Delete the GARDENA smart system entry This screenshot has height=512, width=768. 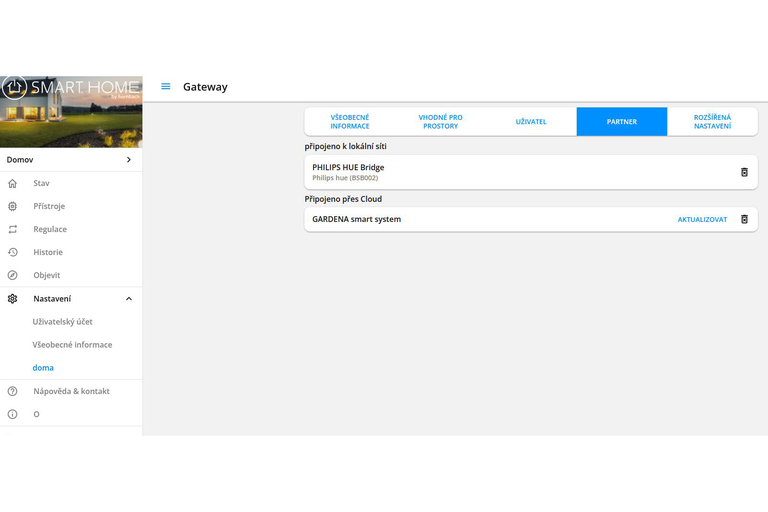click(743, 219)
